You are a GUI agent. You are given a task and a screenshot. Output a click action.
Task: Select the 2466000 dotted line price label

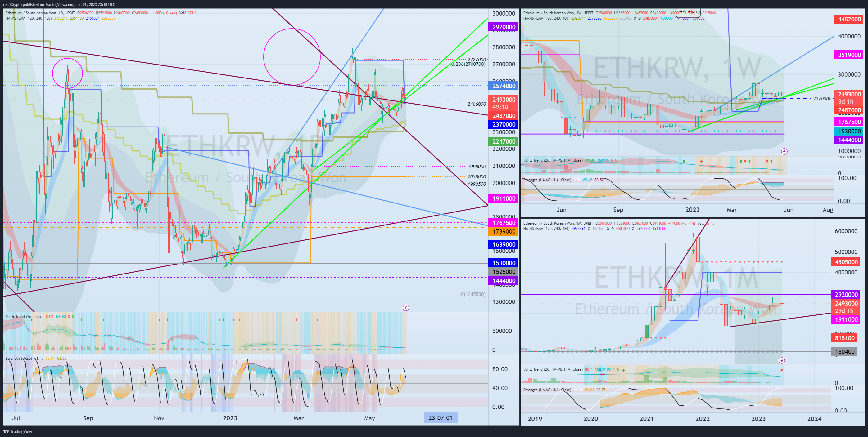tap(477, 104)
